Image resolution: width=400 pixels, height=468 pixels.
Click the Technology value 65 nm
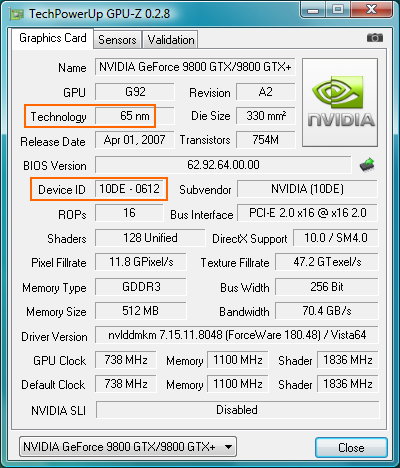pyautogui.click(x=135, y=116)
